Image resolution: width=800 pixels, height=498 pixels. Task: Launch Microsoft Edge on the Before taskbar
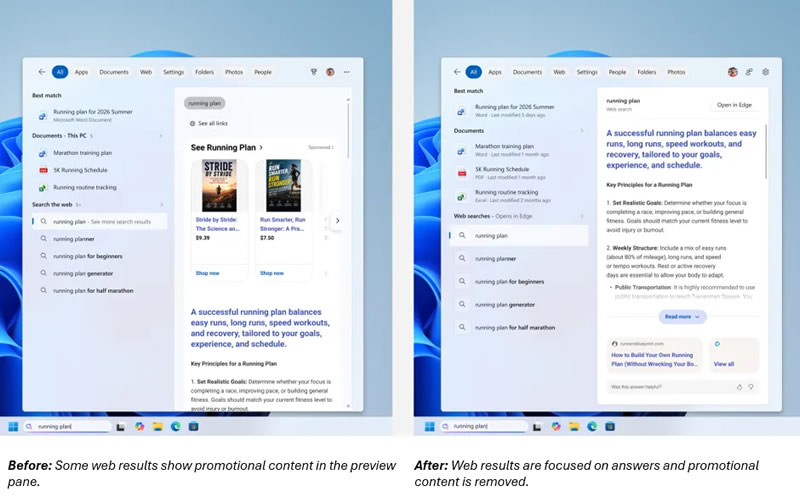176,427
